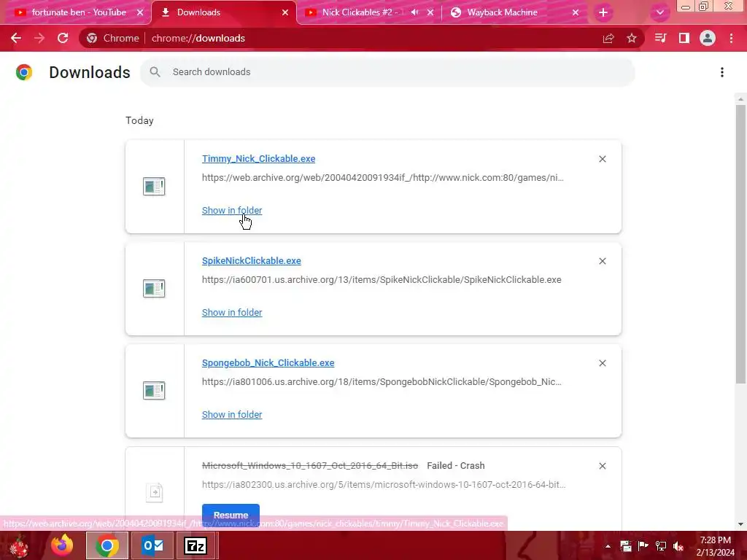Screen dimensions: 747x560
Task: Open the Spongebob_Nick_Clickable.exe file link
Action: [268, 363]
